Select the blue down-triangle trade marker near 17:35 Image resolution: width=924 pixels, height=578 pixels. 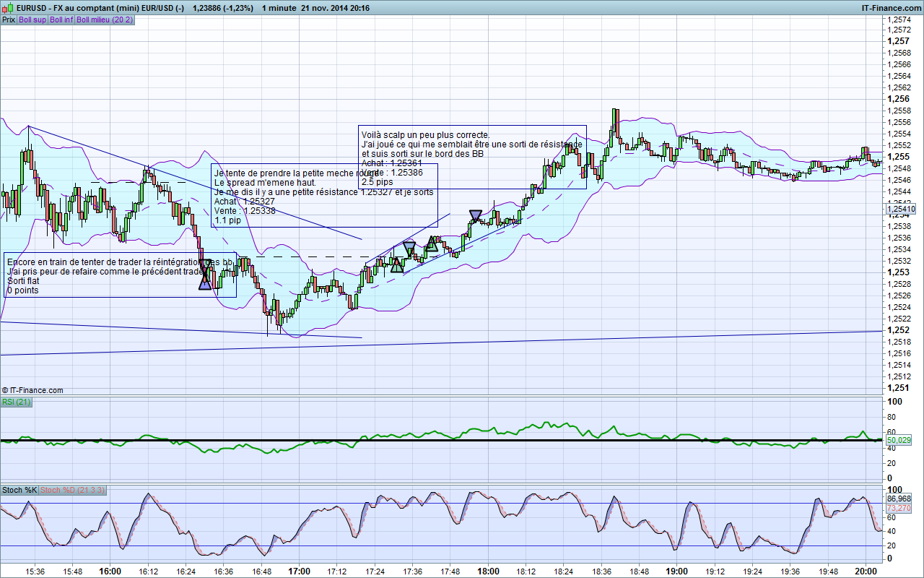pos(409,248)
